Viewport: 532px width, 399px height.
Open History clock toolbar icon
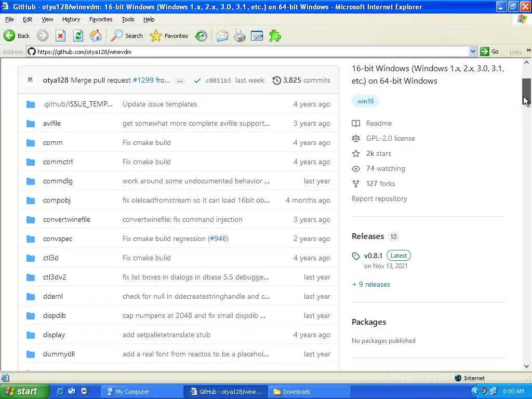tap(201, 36)
